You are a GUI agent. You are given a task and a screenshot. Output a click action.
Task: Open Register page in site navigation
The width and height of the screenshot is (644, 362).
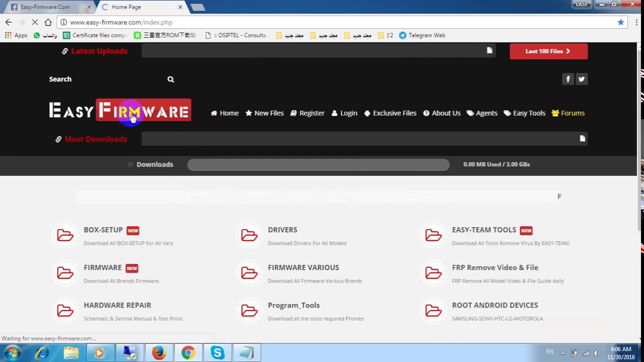(307, 113)
